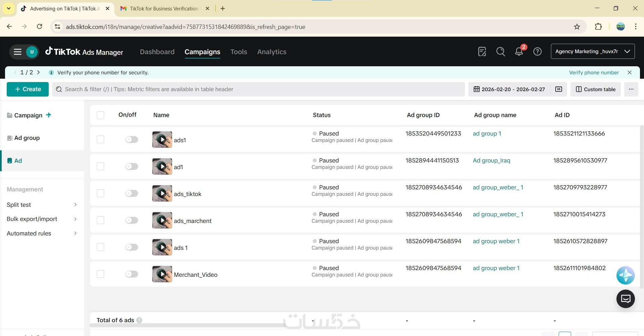
Task: Expand the Automated rules submenu
Action: (x=42, y=233)
